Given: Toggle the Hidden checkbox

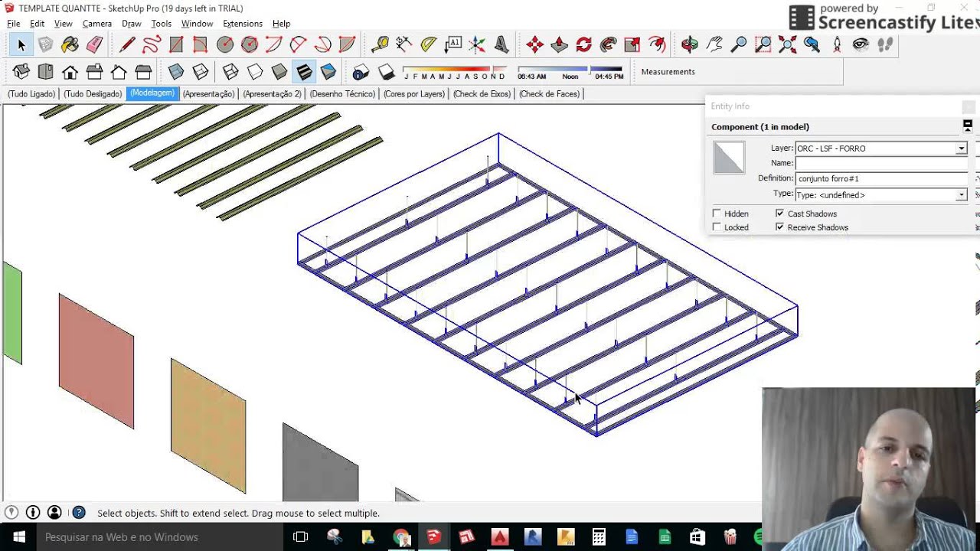Looking at the screenshot, I should point(717,214).
